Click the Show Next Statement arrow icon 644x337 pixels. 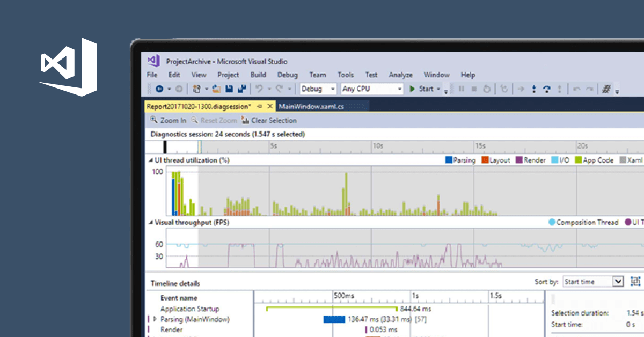pos(521,89)
